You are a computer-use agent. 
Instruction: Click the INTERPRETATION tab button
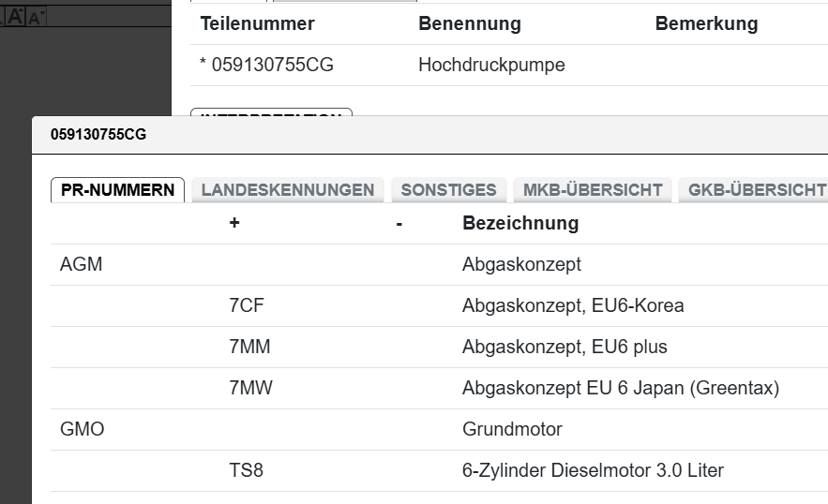[271, 116]
